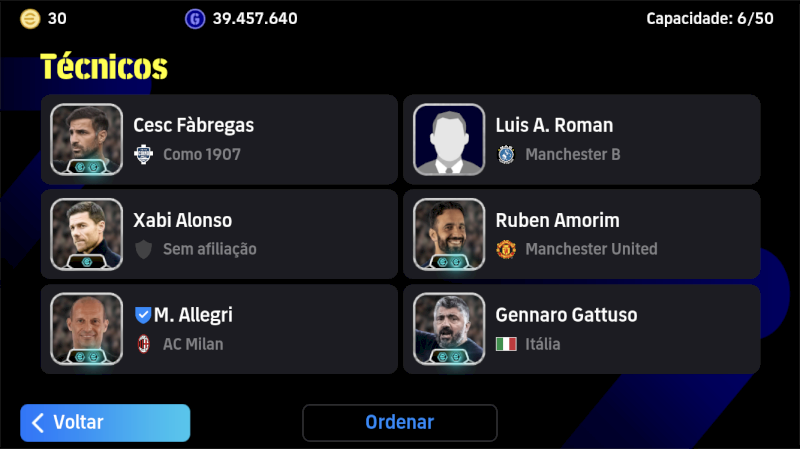Screen dimensions: 800x449
Task: Tap the Italy flag icon
Action: 506,344
